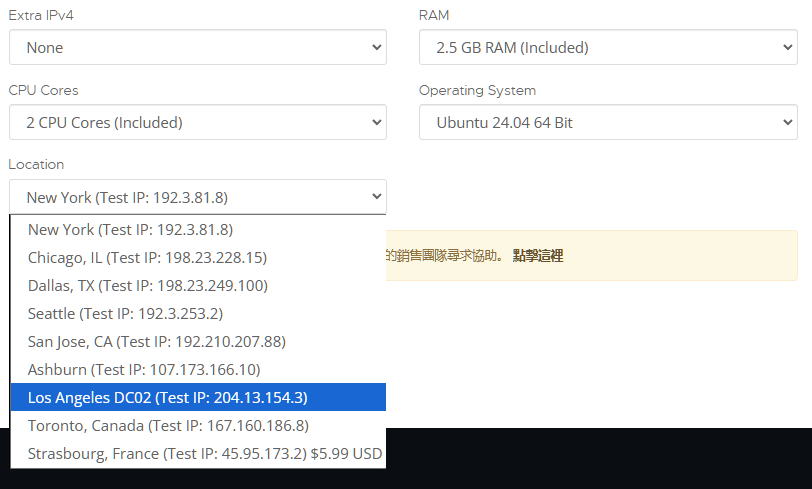Click the RAM dropdown chevron arrow
Screen dimensions: 812x489
tap(787, 47)
